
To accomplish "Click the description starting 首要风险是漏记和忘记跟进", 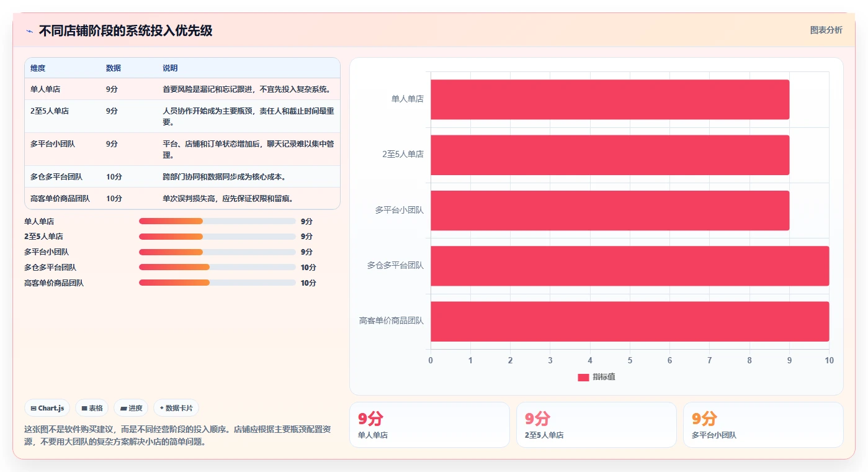I will [x=247, y=89].
